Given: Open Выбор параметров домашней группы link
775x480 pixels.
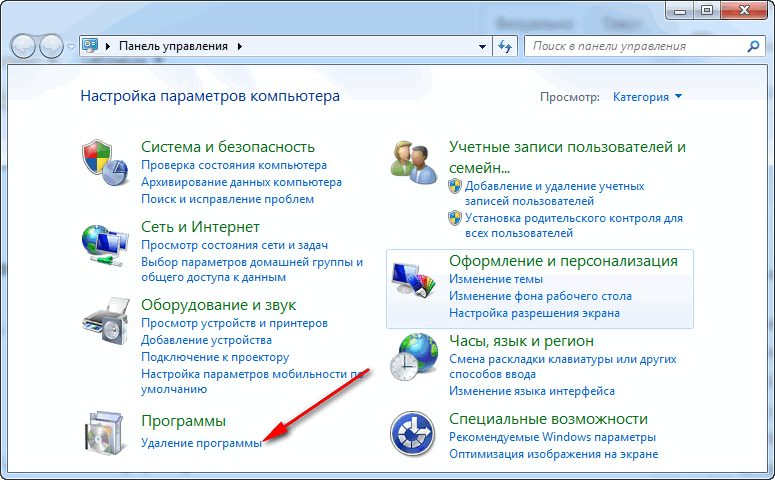Looking at the screenshot, I should [x=252, y=269].
